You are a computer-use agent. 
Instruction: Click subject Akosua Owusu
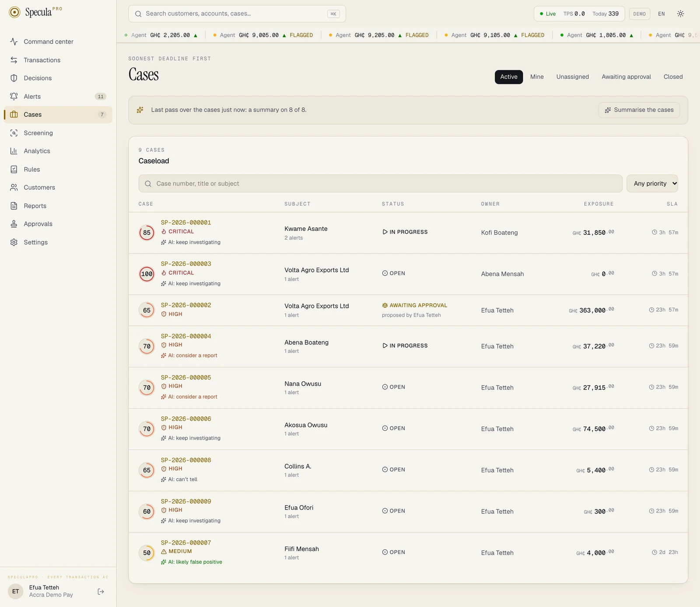(306, 425)
